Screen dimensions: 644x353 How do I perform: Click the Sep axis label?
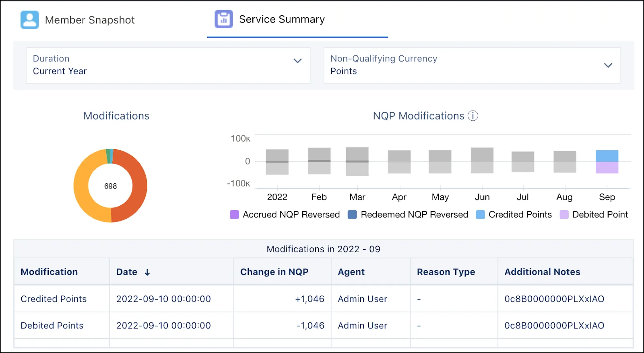click(x=607, y=197)
